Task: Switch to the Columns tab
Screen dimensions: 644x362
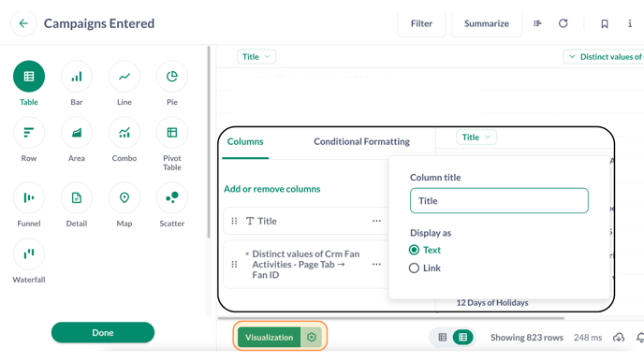Action: point(245,141)
